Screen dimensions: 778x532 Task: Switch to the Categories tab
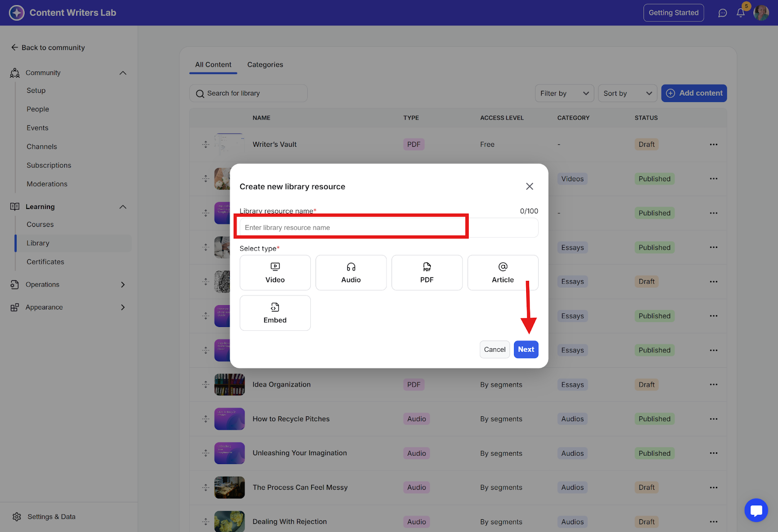[265, 65]
